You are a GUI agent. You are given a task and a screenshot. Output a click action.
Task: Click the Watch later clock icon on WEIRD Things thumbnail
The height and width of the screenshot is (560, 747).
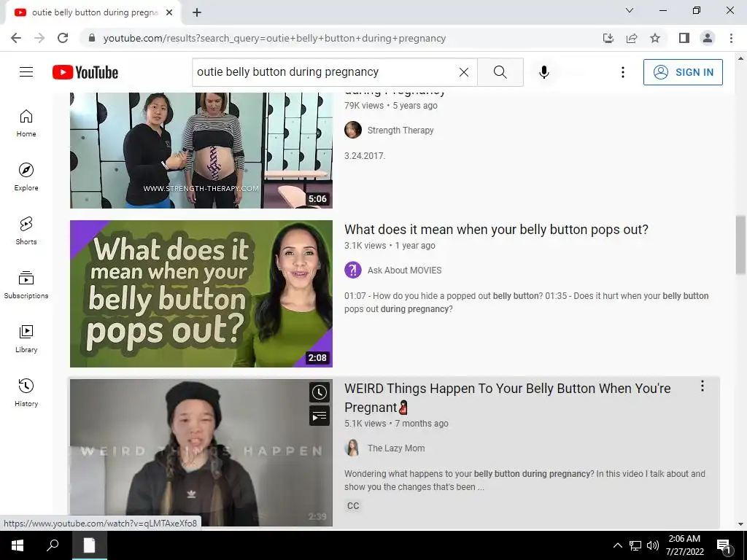[320, 392]
